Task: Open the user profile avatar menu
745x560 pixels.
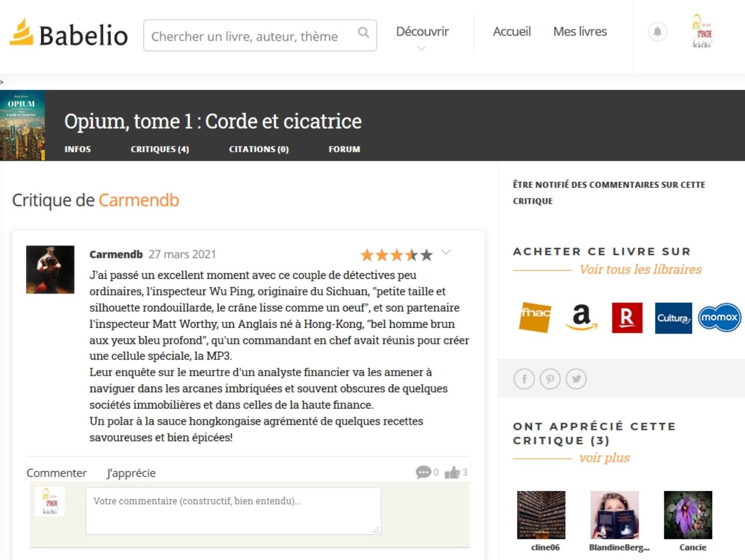Action: tap(701, 31)
